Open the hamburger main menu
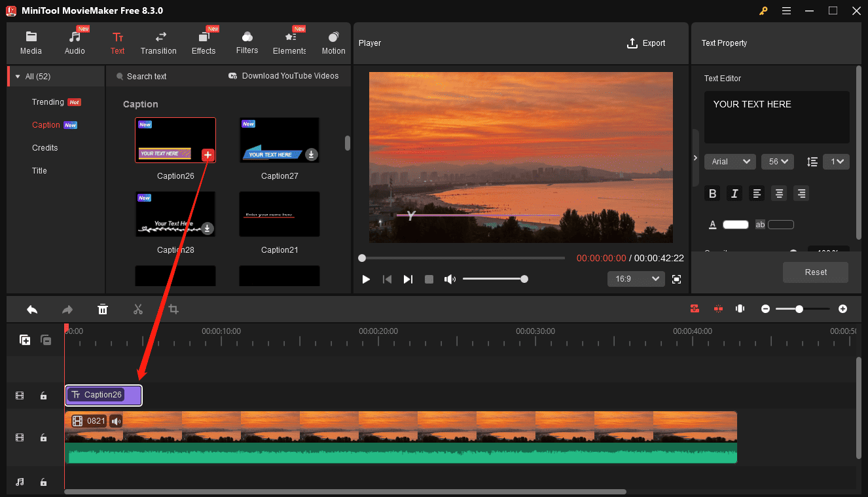Screen dimensions: 868x497 [x=786, y=10]
